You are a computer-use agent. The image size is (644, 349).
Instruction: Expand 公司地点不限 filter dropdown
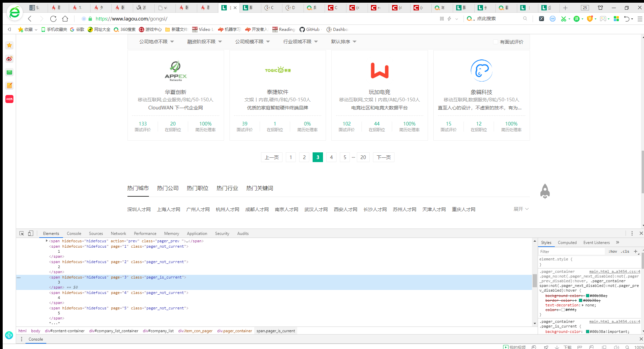[157, 42]
